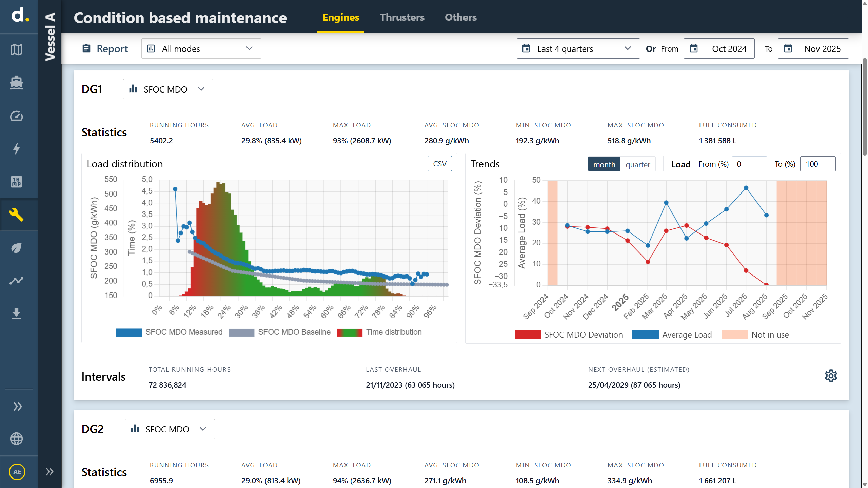Open the lightning bolt energy icon
Viewport: 868px width, 488px height.
(x=16, y=149)
